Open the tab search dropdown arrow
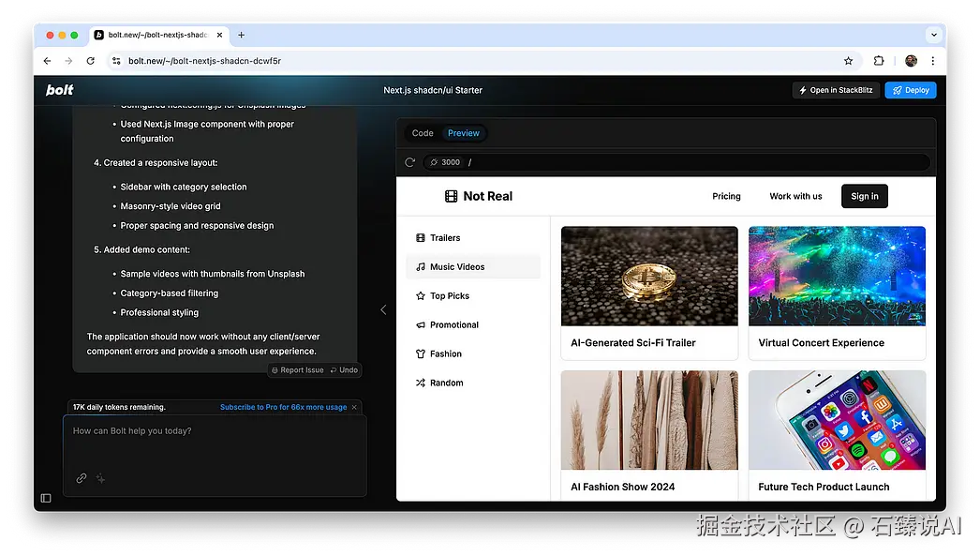 point(934,35)
